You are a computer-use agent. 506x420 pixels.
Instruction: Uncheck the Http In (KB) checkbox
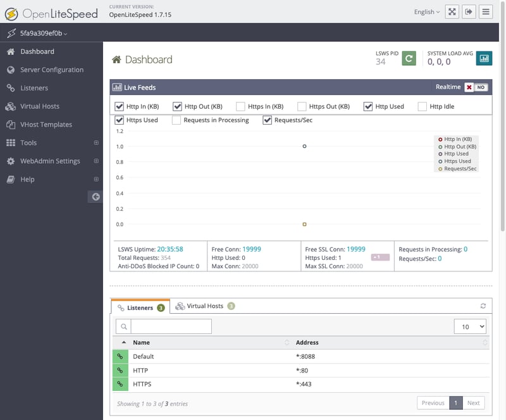click(119, 106)
